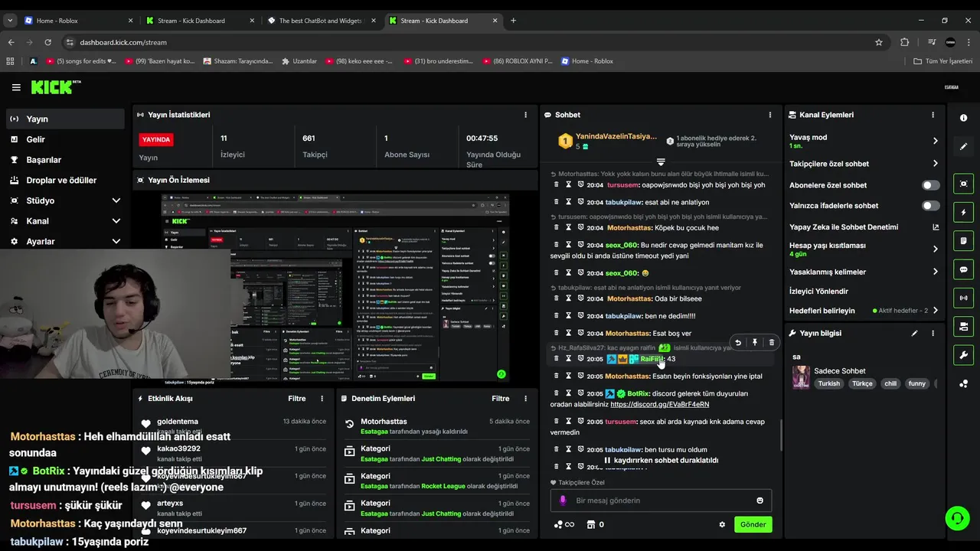Send message with Gönder button
Image resolution: width=980 pixels, height=551 pixels.
point(753,525)
